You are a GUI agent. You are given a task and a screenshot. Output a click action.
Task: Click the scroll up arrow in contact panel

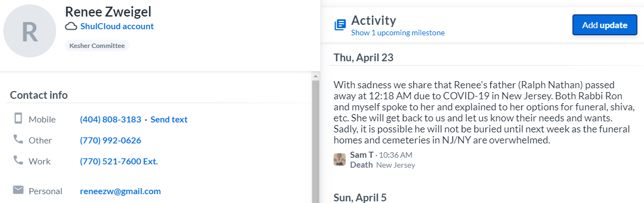[x=315, y=77]
